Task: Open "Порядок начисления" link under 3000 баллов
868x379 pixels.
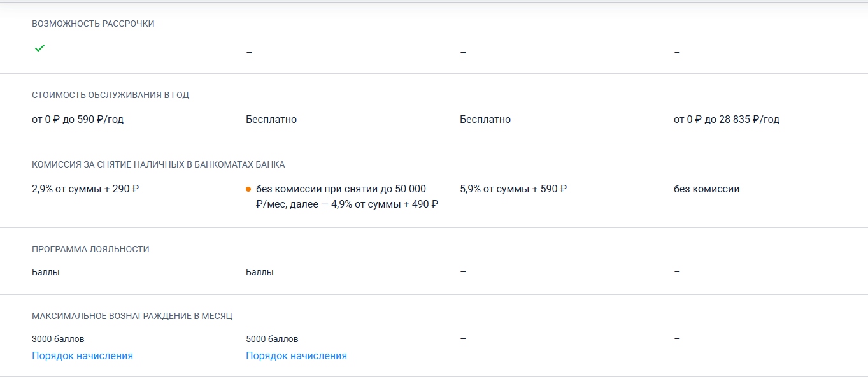Action: [82, 355]
